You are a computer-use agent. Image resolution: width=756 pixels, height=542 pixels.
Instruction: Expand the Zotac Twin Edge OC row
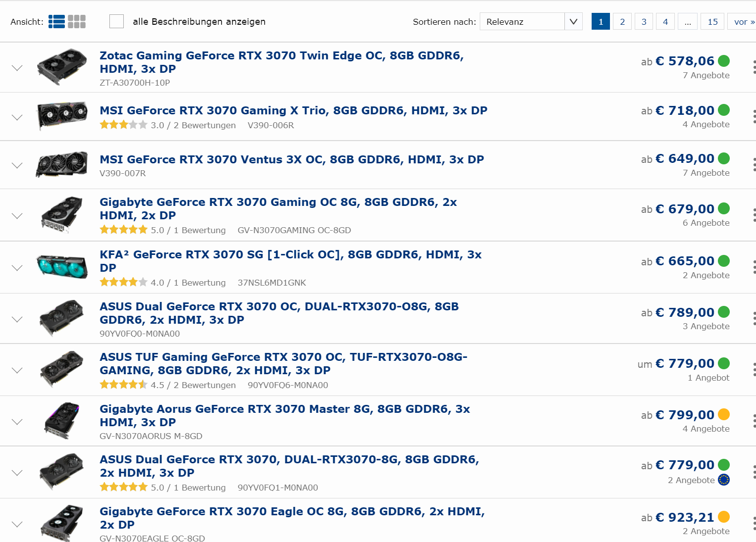17,68
